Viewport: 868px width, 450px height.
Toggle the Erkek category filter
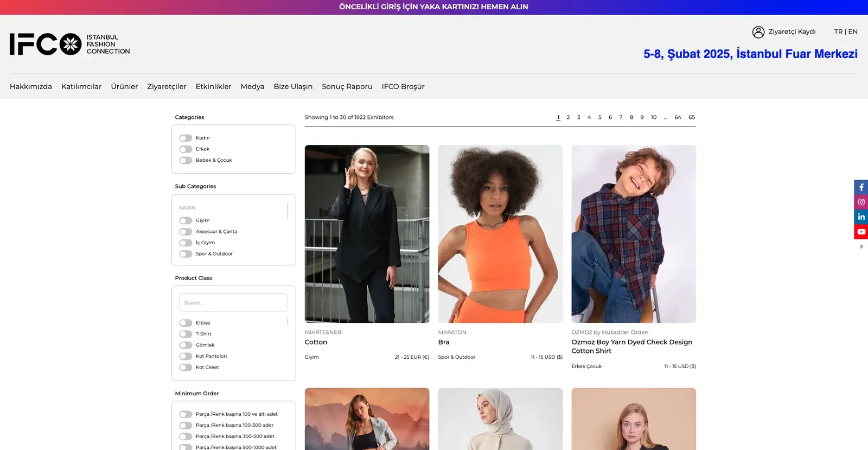[x=186, y=149]
